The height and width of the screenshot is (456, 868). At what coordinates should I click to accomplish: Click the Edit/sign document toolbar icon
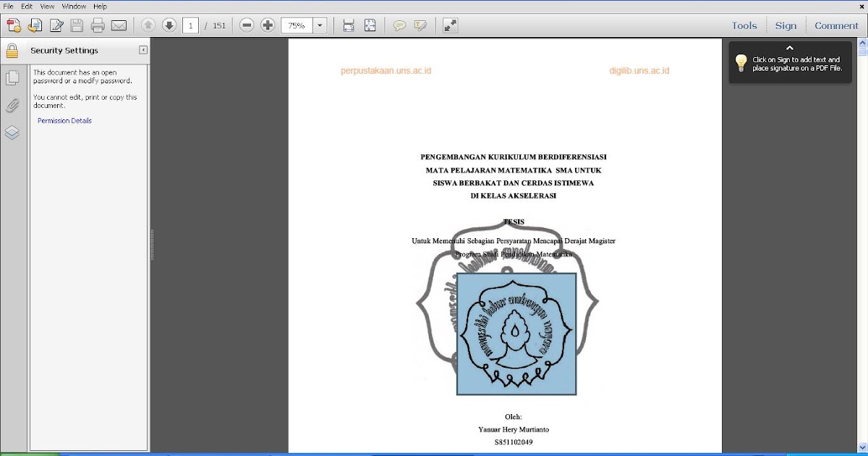pyautogui.click(x=56, y=25)
